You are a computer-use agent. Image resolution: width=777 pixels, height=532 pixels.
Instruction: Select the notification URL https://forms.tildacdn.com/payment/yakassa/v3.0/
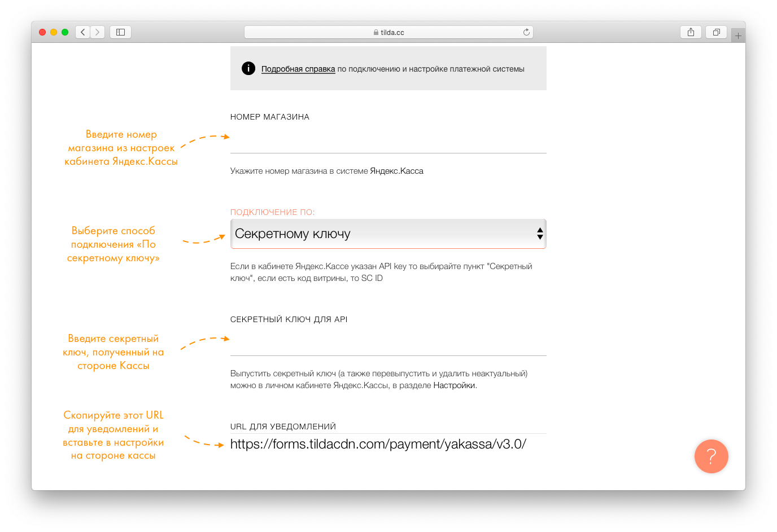(x=378, y=444)
